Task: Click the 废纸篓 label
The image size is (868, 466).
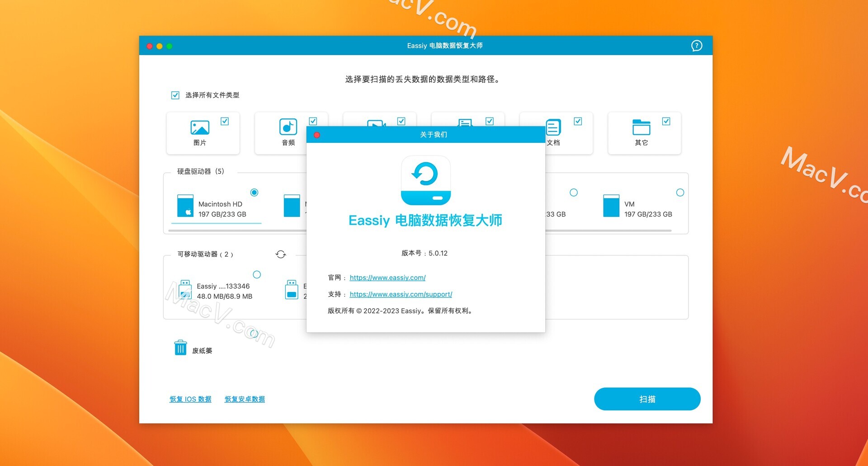Action: [x=202, y=351]
